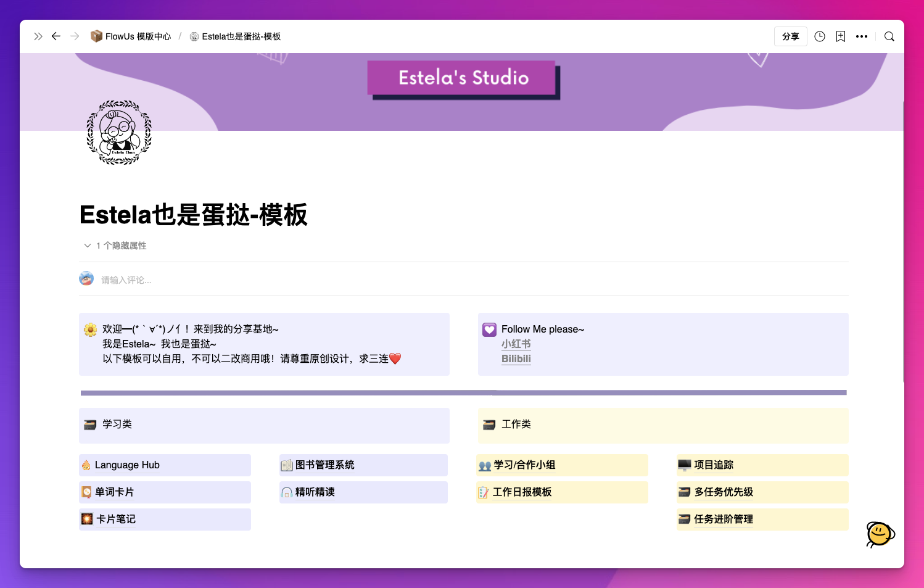Open the 工作日报模板 page

point(523,492)
